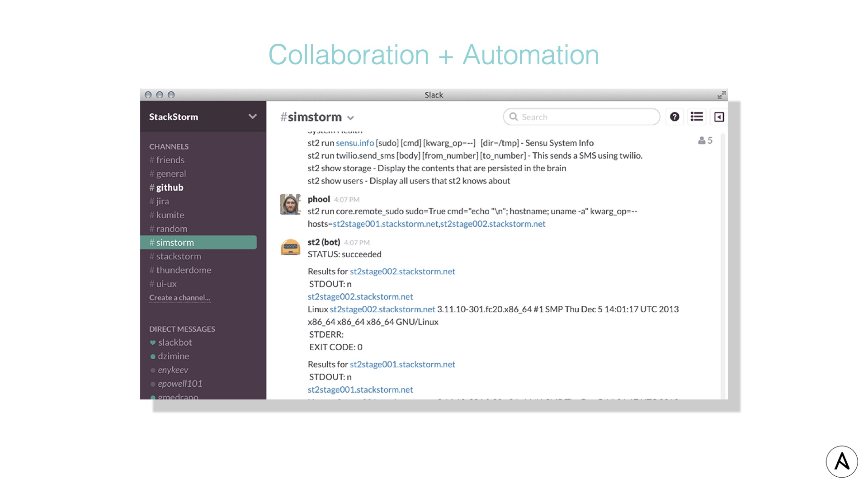Open link in 'Results for st2stage001.stackstorm.net'
This screenshot has height=488, width=868.
(x=402, y=364)
